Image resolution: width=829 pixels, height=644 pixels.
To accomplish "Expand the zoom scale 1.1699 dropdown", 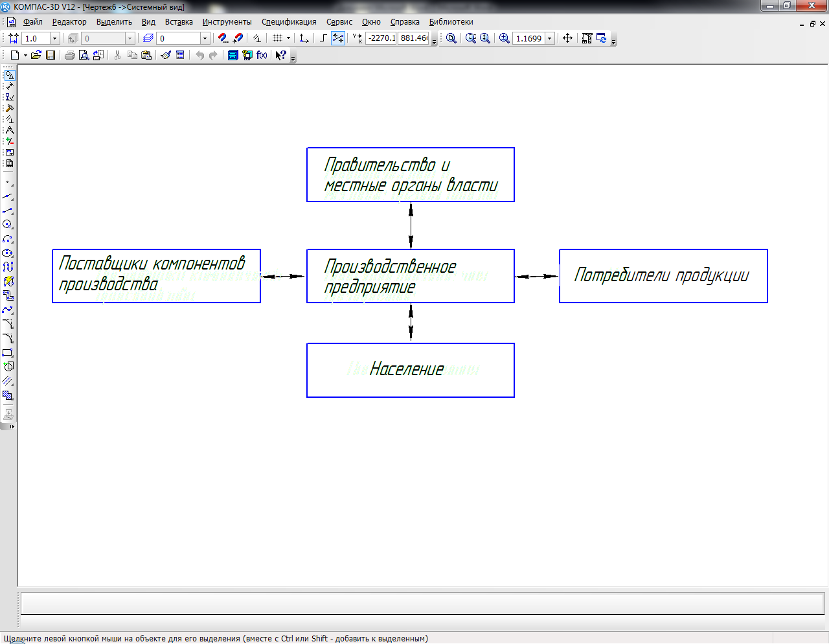I will [550, 38].
